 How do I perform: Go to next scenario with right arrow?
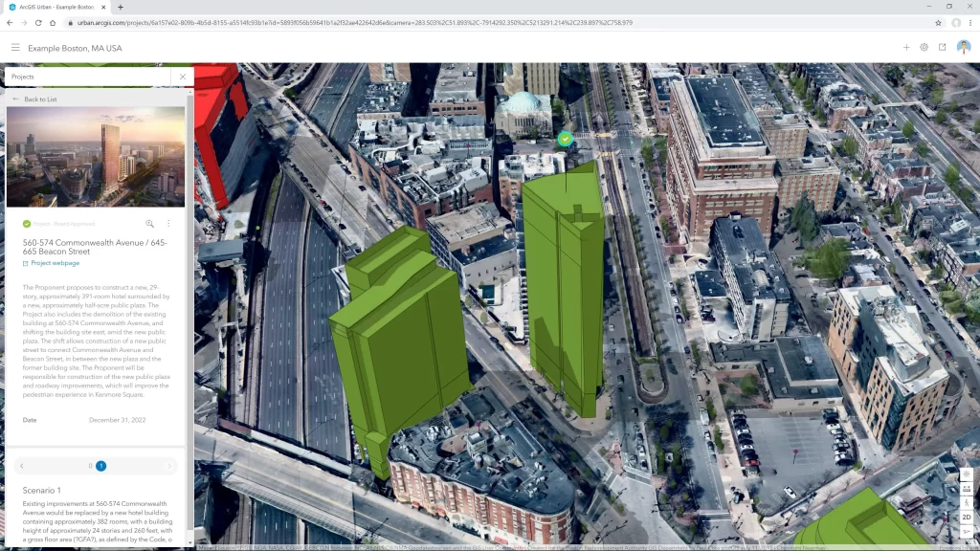[169, 466]
